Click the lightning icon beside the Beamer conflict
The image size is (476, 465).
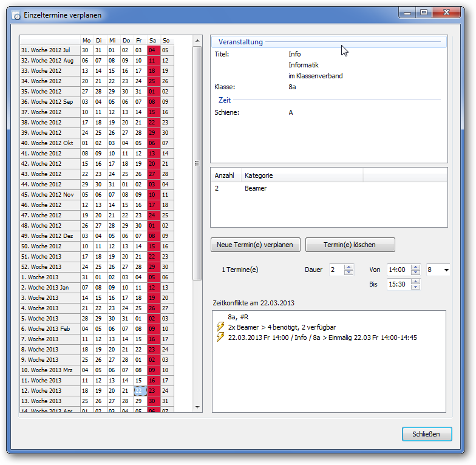(220, 327)
